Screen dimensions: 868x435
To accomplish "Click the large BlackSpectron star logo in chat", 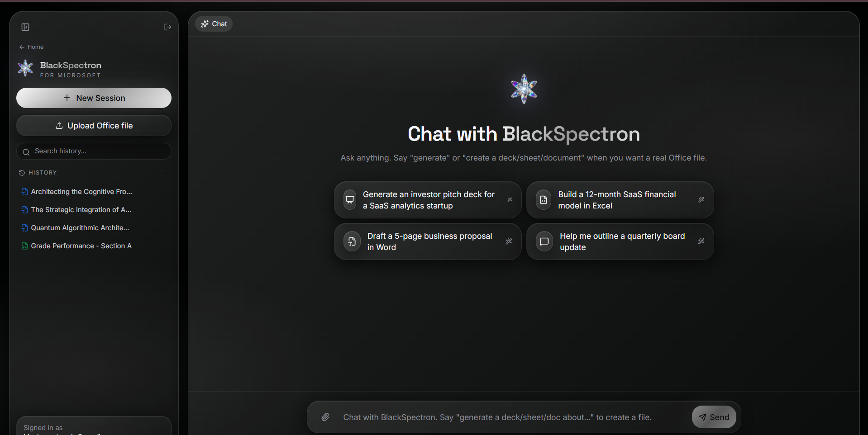I will [x=524, y=89].
